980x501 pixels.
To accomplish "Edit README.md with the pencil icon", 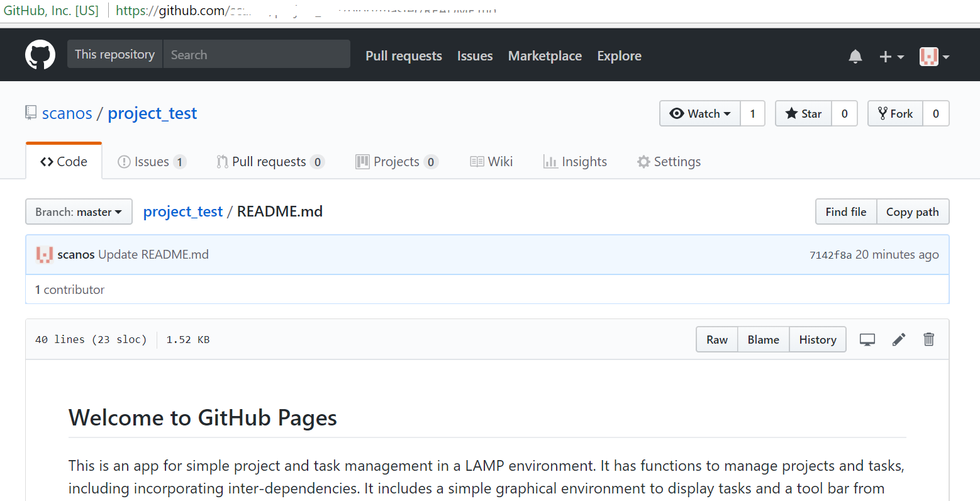I will (899, 340).
